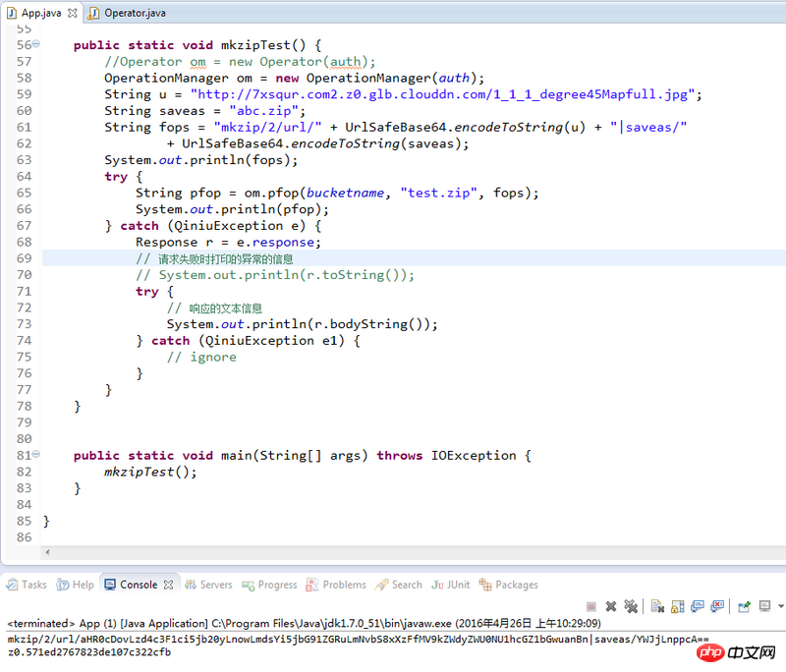Toggle show console on standard error change
The width and height of the screenshot is (786, 672).
pos(717,606)
